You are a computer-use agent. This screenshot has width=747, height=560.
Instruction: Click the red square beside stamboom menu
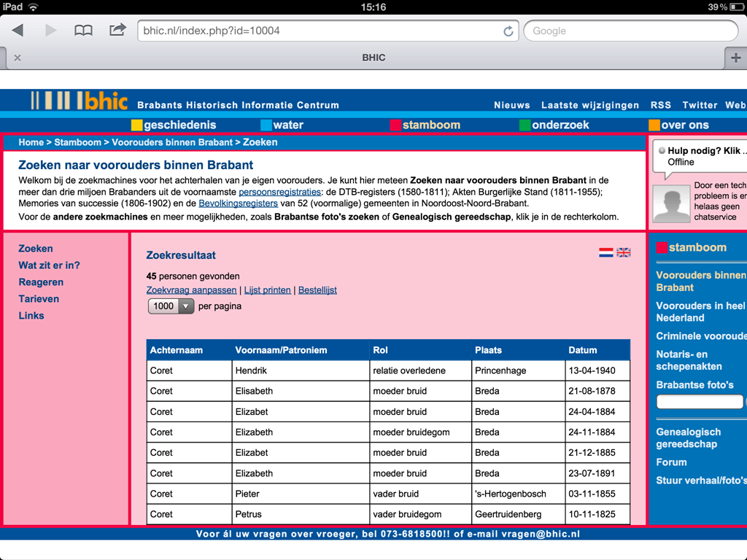tap(395, 125)
